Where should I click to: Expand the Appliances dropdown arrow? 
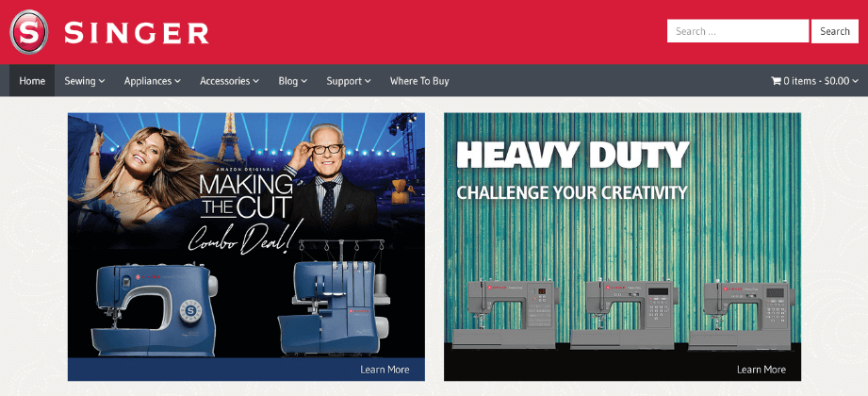[x=177, y=81]
